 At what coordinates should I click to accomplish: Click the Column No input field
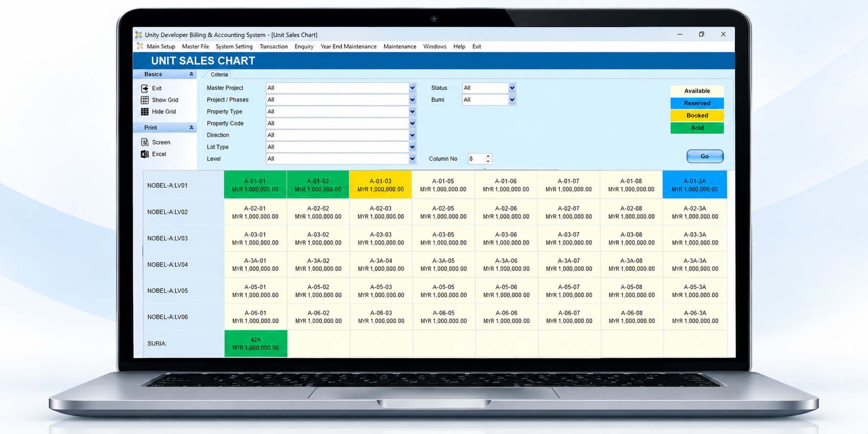(x=476, y=159)
